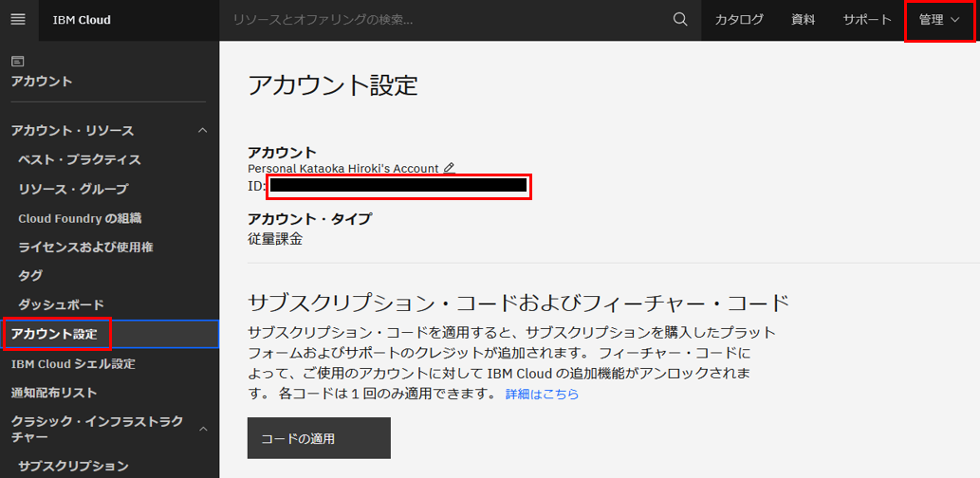
Task: Click the アカウント・タイプ label
Action: [x=309, y=219]
